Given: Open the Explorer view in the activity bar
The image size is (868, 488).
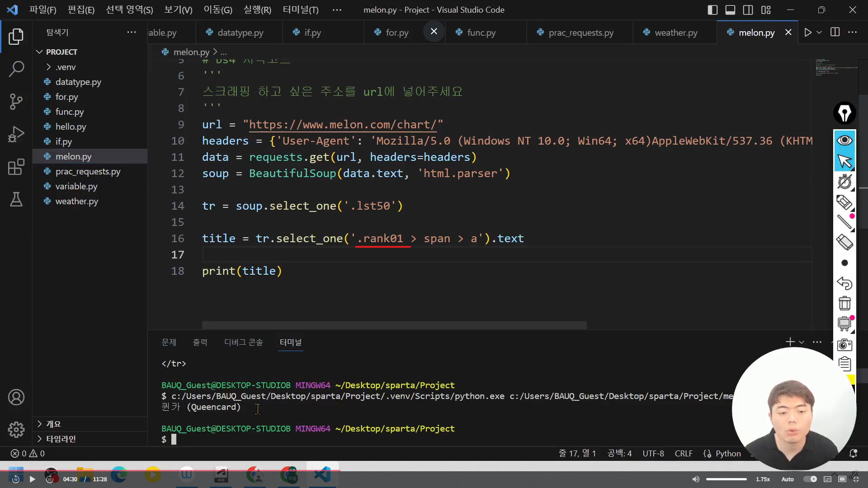Looking at the screenshot, I should (x=16, y=36).
